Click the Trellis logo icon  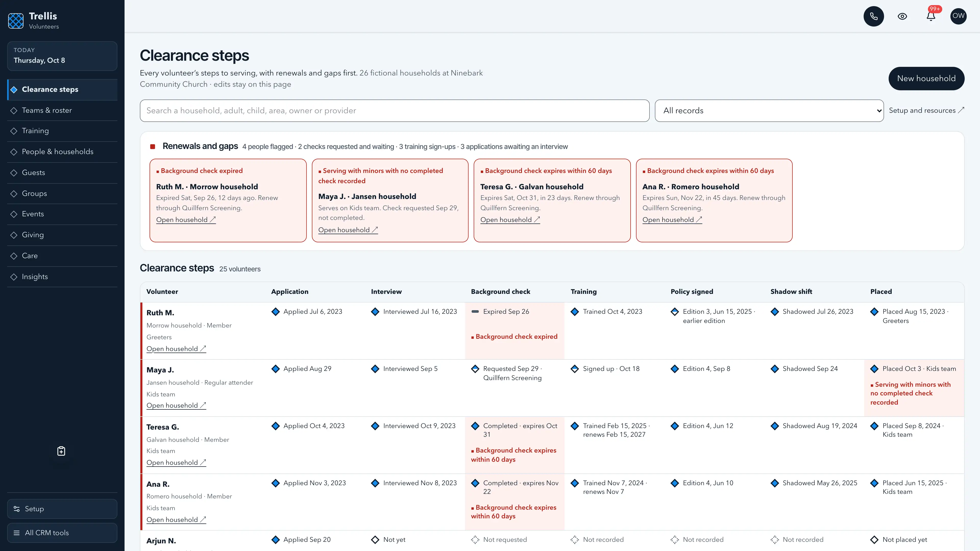[16, 20]
